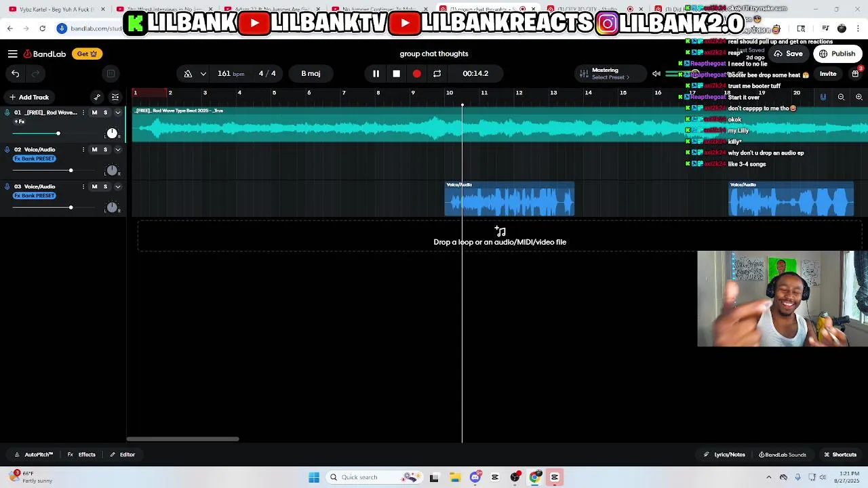Jump to bar 5 on the ruler
Image resolution: width=868 pixels, height=488 pixels.
click(x=274, y=93)
